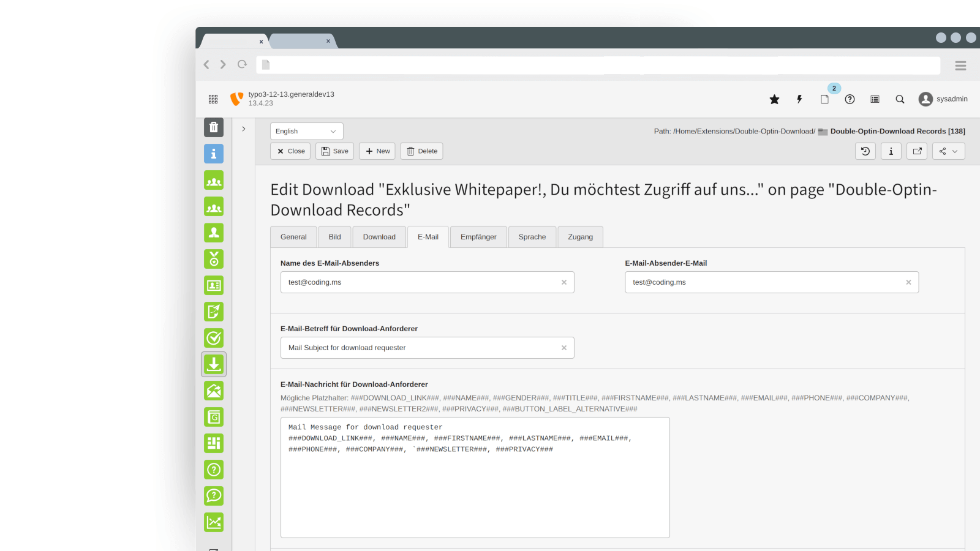Viewport: 980px width, 551px height.
Task: Expand the share options dropdown
Action: point(948,151)
